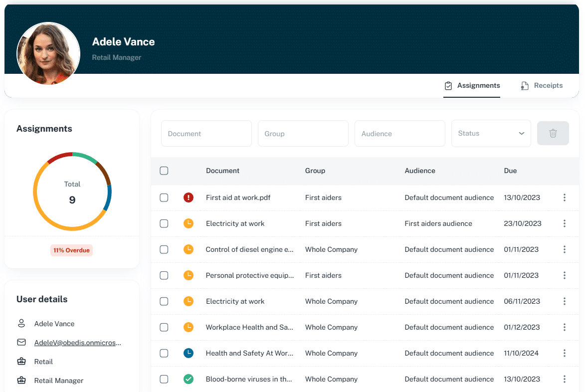Open the kebab menu for Blood-borne viruses row
The width and height of the screenshot is (585, 392).
[564, 379]
